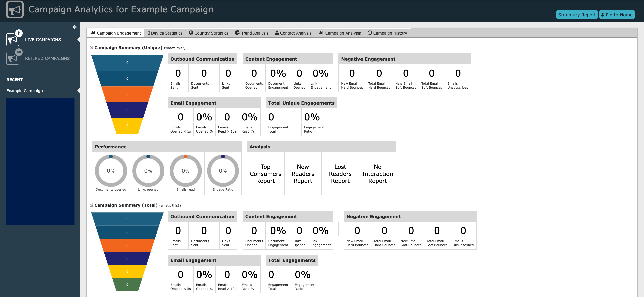This screenshot has height=297, width=644.
Task: Click the Contact Analysis person icon
Action: coord(277,33)
